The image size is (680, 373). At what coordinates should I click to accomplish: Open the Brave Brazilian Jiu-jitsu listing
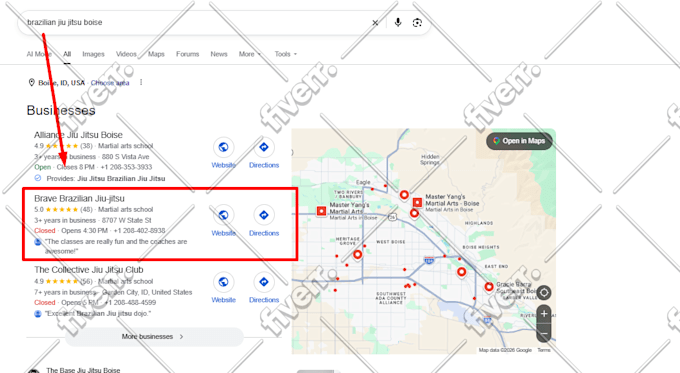pyautogui.click(x=79, y=199)
